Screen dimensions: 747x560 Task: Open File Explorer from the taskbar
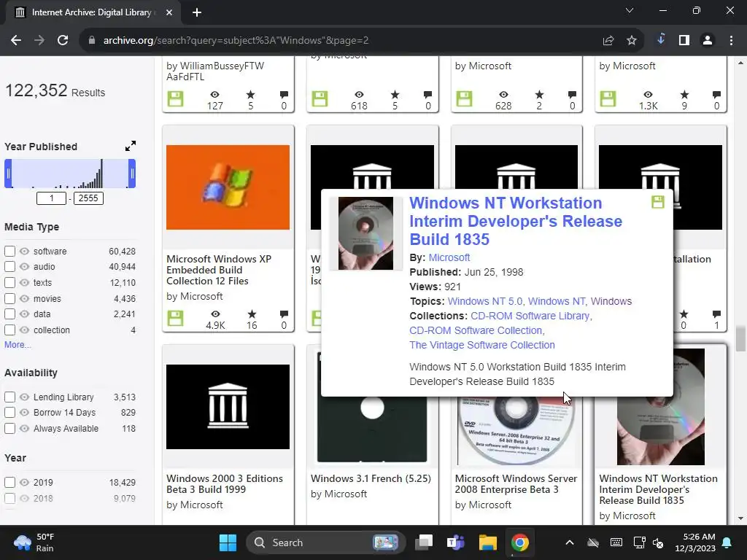[x=487, y=542]
